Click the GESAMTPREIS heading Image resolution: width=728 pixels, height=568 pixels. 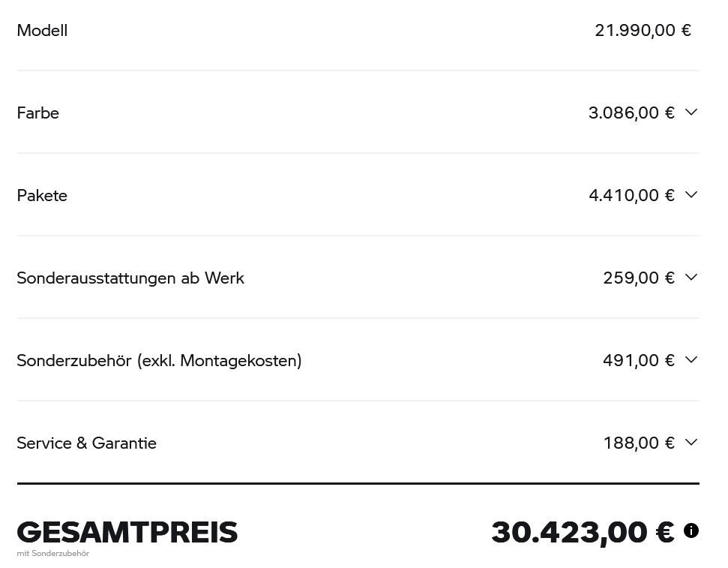[x=127, y=533]
